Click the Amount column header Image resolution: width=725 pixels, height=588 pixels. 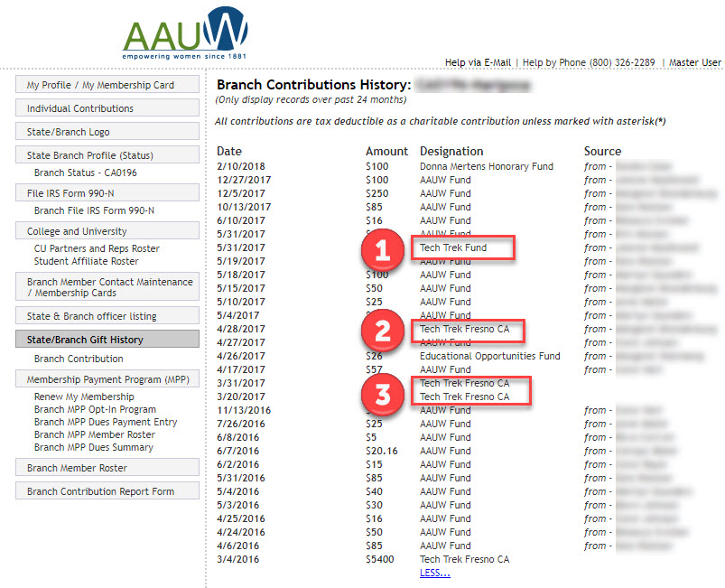(x=386, y=151)
